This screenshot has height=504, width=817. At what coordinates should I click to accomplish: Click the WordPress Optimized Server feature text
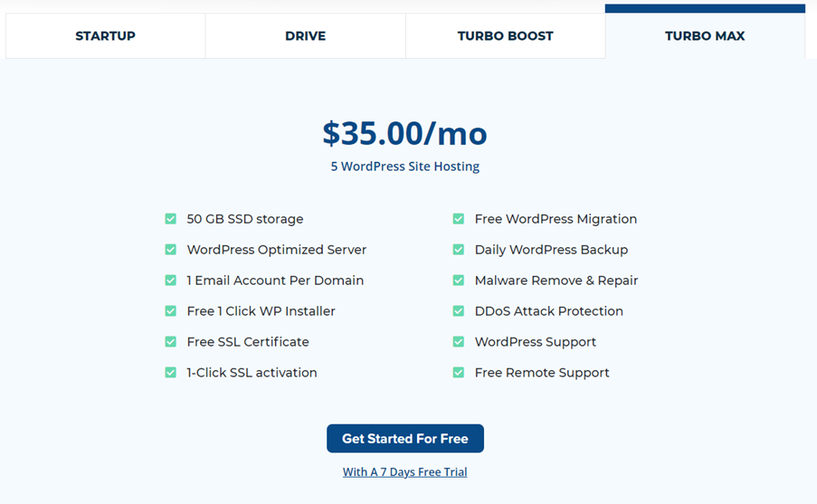tap(277, 250)
